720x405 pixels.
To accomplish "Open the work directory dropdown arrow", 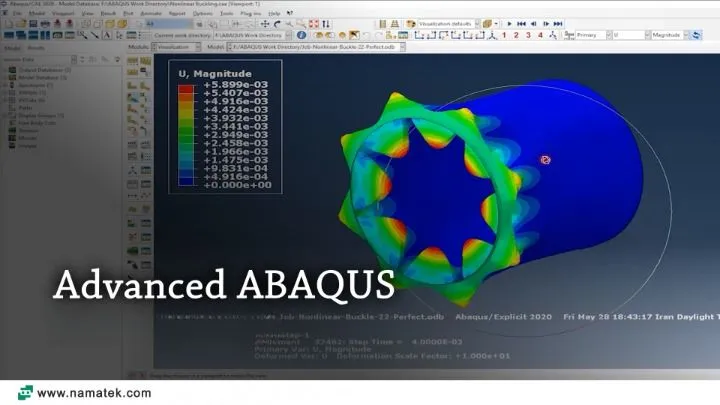I will (288, 35).
